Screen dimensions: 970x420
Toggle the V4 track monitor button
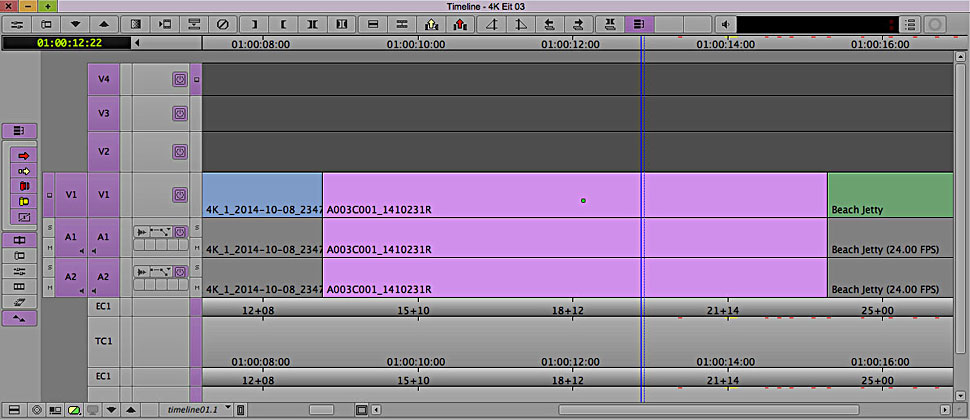[180, 79]
